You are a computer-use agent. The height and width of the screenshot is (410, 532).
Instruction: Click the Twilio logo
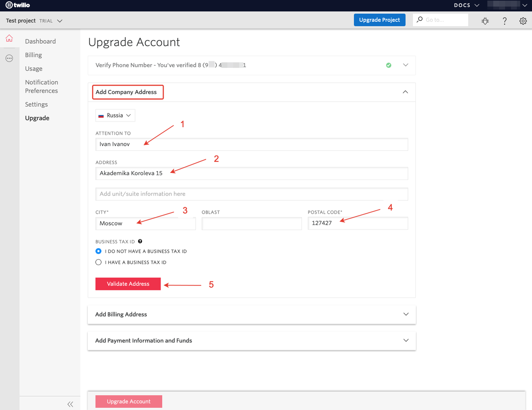tap(18, 5)
